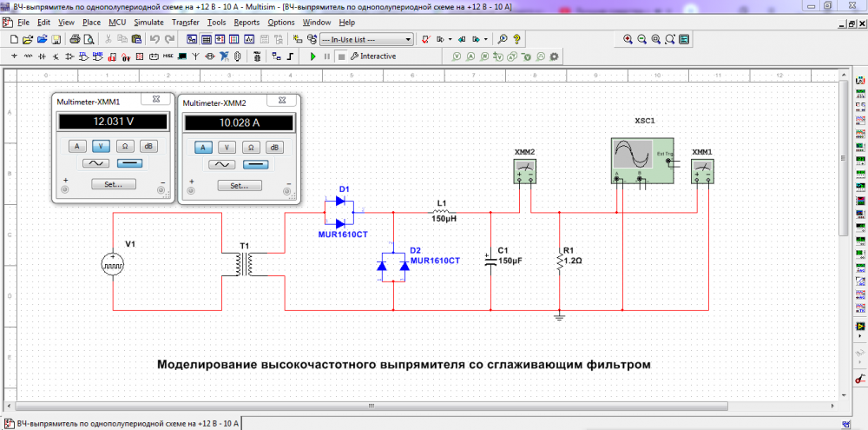Click the green Run simulation button

coord(313,56)
